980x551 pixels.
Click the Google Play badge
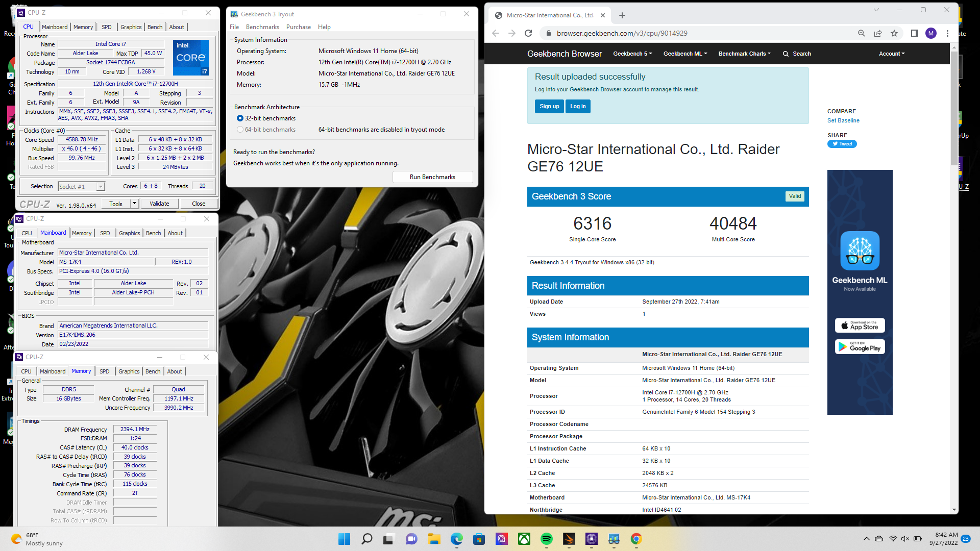(860, 347)
